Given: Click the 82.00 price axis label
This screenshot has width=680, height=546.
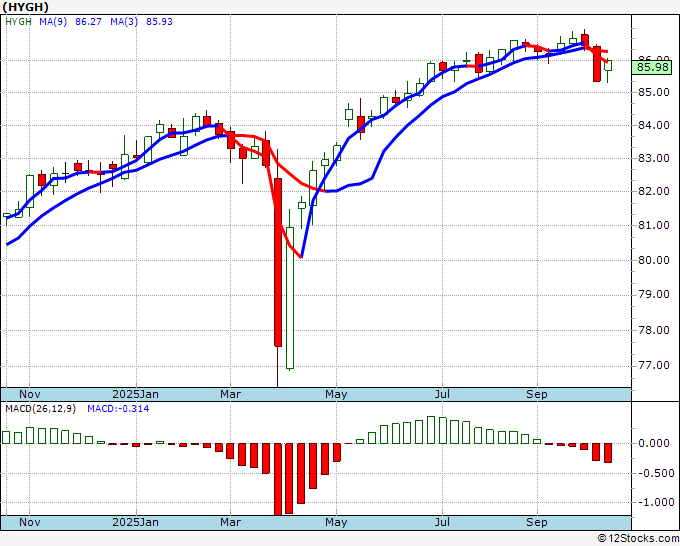Looking at the screenshot, I should [x=654, y=191].
